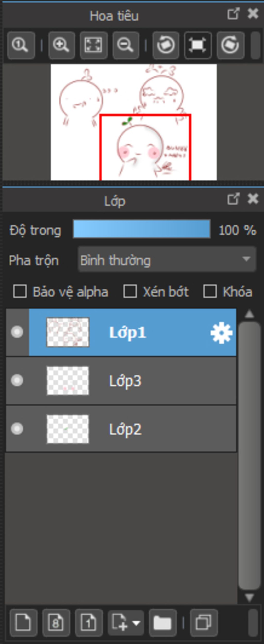This screenshot has height=644, width=264.
Task: Hide the Lớp3 layer
Action: pyautogui.click(x=17, y=380)
